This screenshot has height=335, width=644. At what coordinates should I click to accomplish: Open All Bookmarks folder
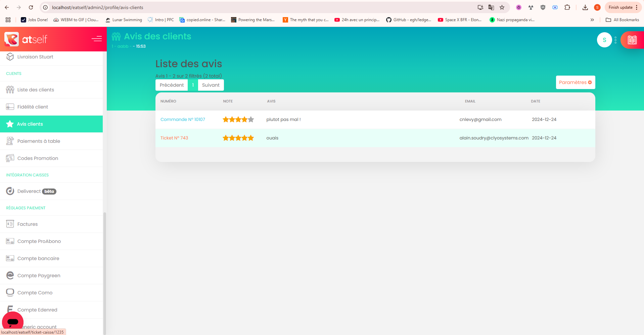pyautogui.click(x=622, y=20)
